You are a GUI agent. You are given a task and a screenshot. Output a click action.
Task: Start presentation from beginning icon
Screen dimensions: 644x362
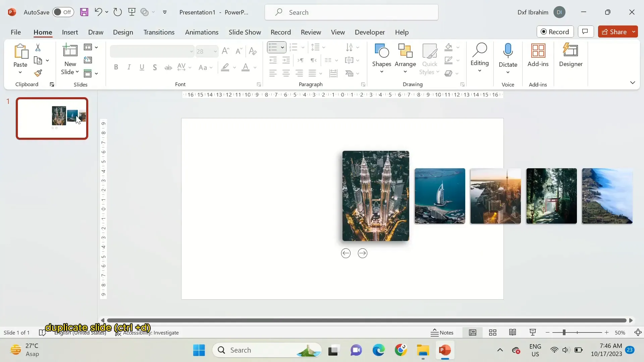132,12
